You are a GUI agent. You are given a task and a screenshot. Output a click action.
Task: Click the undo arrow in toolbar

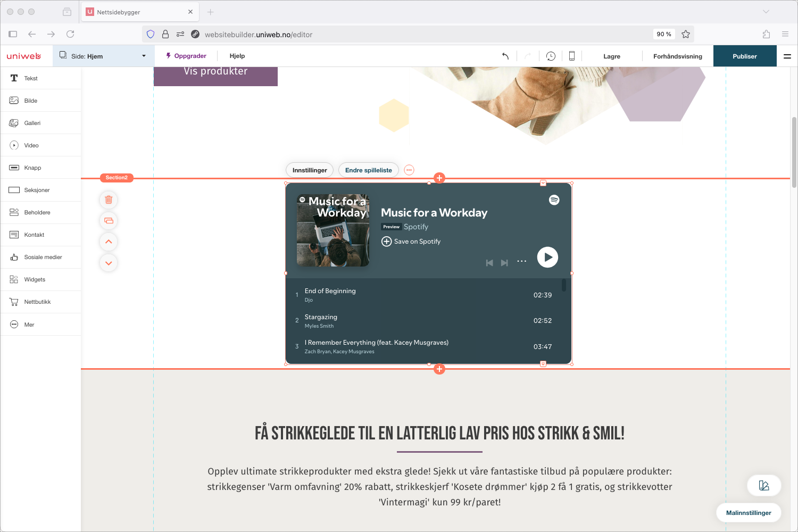[505, 56]
